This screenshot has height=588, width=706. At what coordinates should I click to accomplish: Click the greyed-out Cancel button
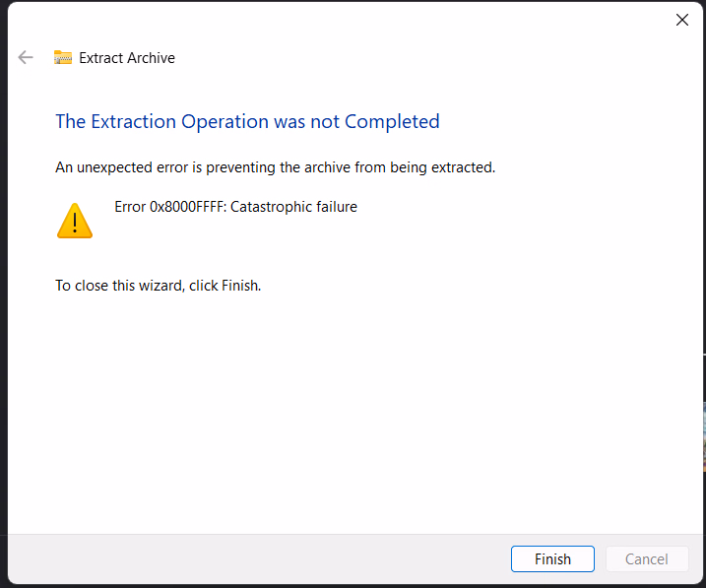[x=646, y=559]
